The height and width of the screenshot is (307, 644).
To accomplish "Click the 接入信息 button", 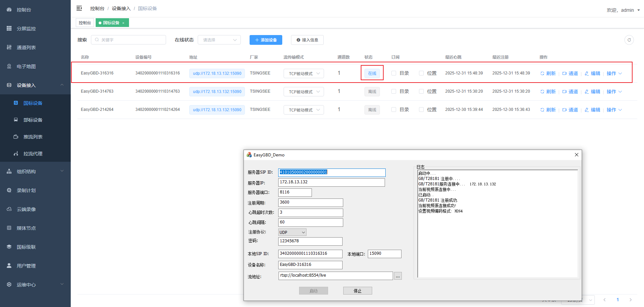I will tap(307, 40).
